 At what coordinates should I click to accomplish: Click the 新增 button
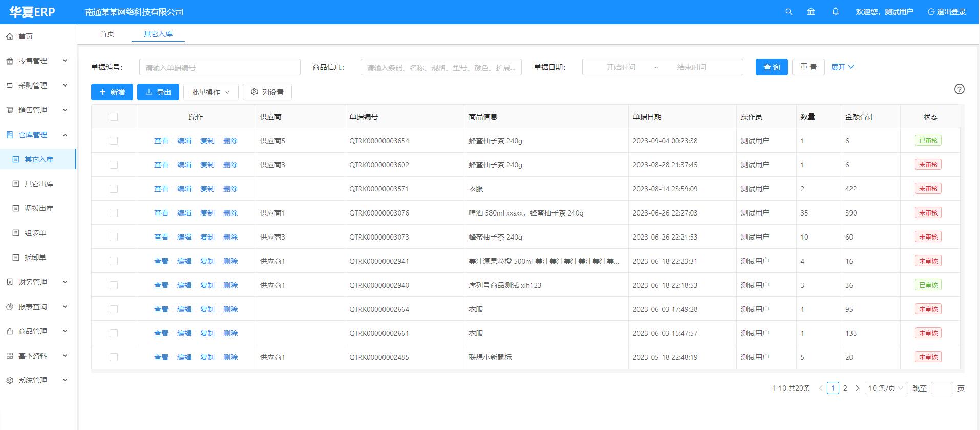point(112,92)
